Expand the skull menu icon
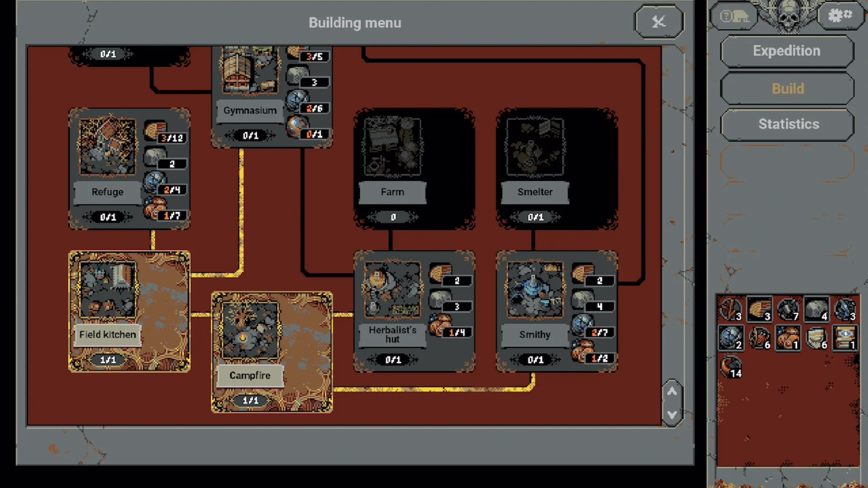 [787, 15]
